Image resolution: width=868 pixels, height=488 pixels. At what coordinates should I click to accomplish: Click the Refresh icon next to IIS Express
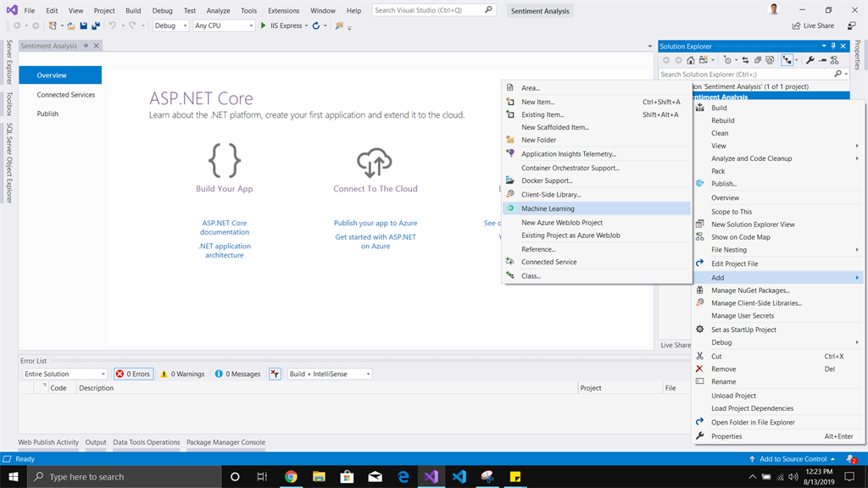(314, 25)
